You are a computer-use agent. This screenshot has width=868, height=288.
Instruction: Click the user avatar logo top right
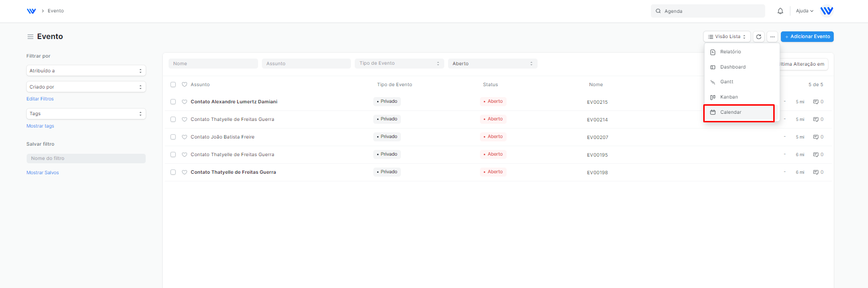click(827, 11)
